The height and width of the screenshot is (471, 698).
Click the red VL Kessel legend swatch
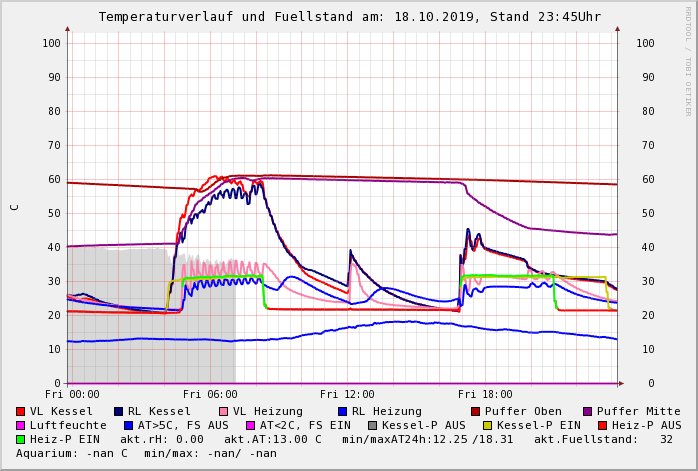click(x=21, y=411)
